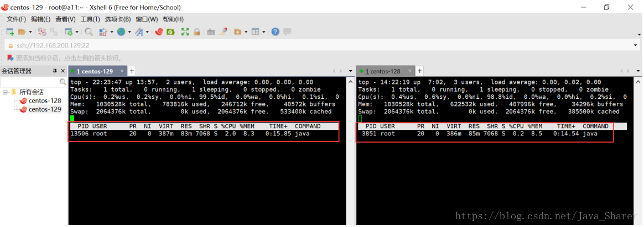The width and height of the screenshot is (644, 227).
Task: Expand the dropdown beside the new folder icon
Action: pos(246,32)
